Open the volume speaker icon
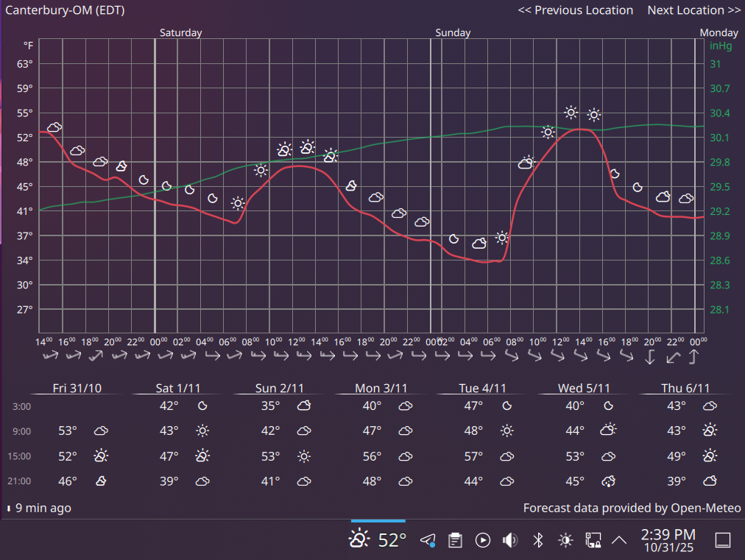Image resolution: width=745 pixels, height=560 pixels. coord(510,540)
